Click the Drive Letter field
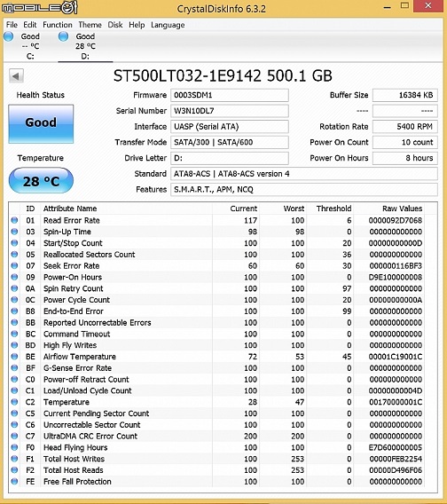 [x=230, y=158]
